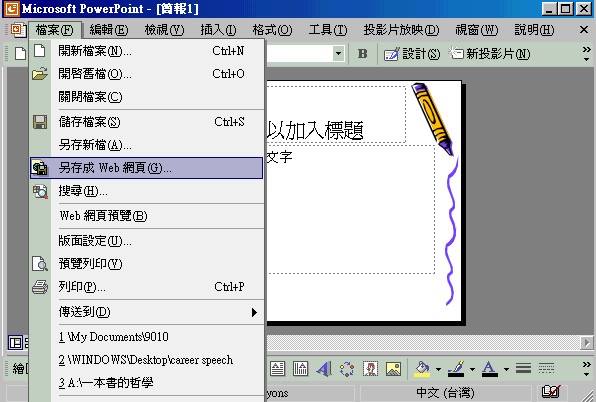
Task: Open the 檔案(F) menu
Action: pos(54,30)
